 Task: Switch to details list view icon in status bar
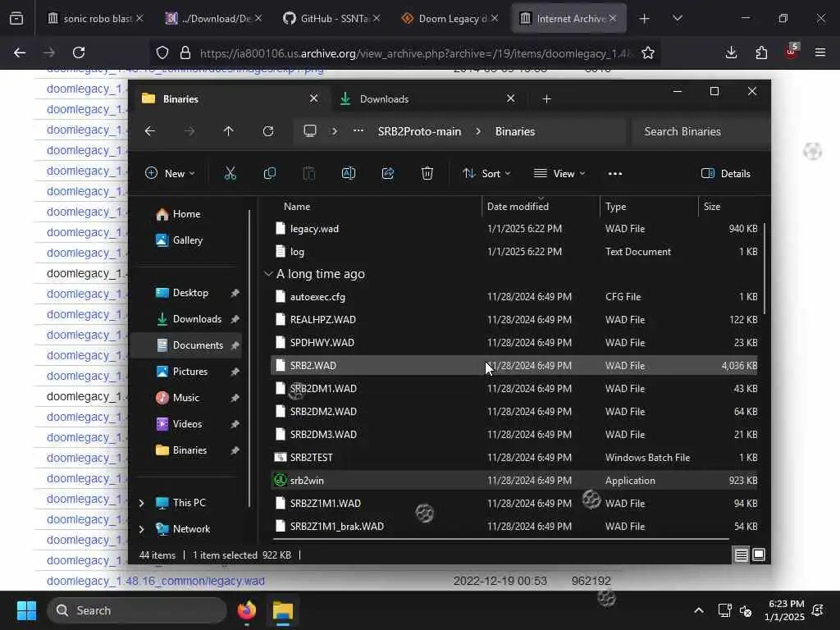coord(741,555)
